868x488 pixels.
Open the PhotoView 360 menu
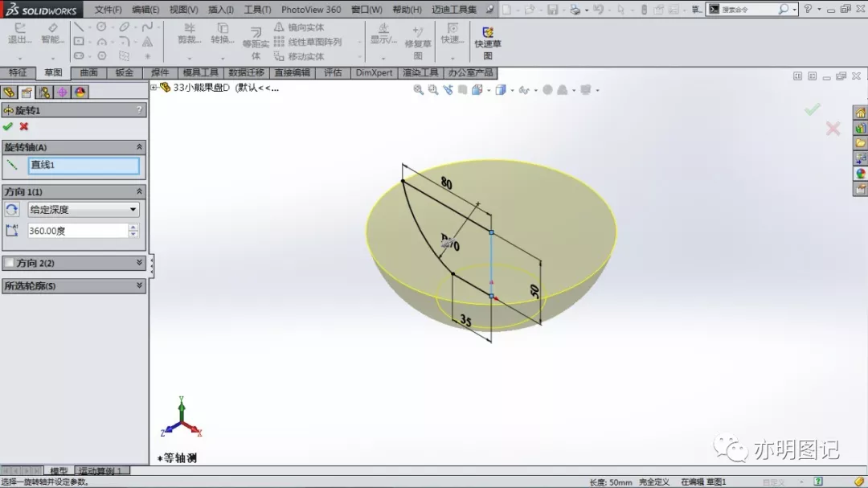(311, 10)
